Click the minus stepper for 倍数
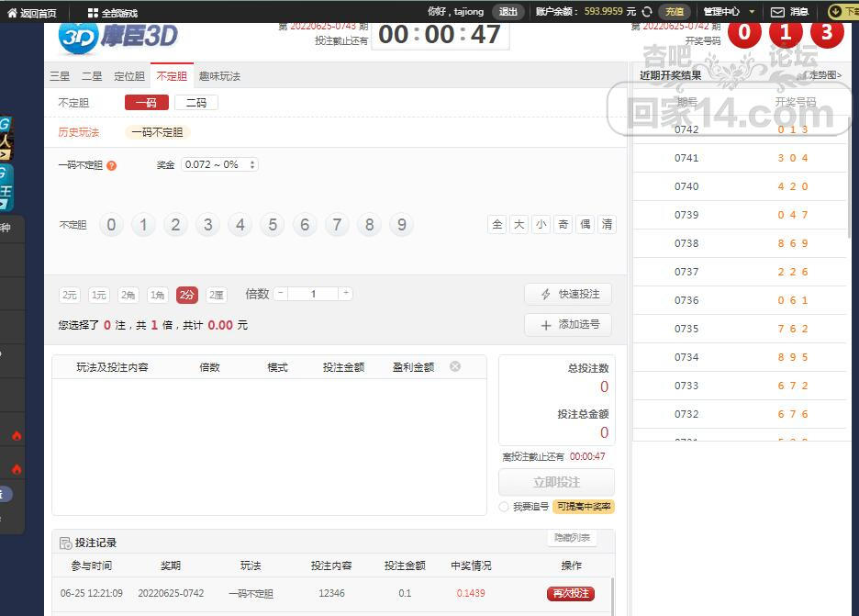 click(280, 294)
